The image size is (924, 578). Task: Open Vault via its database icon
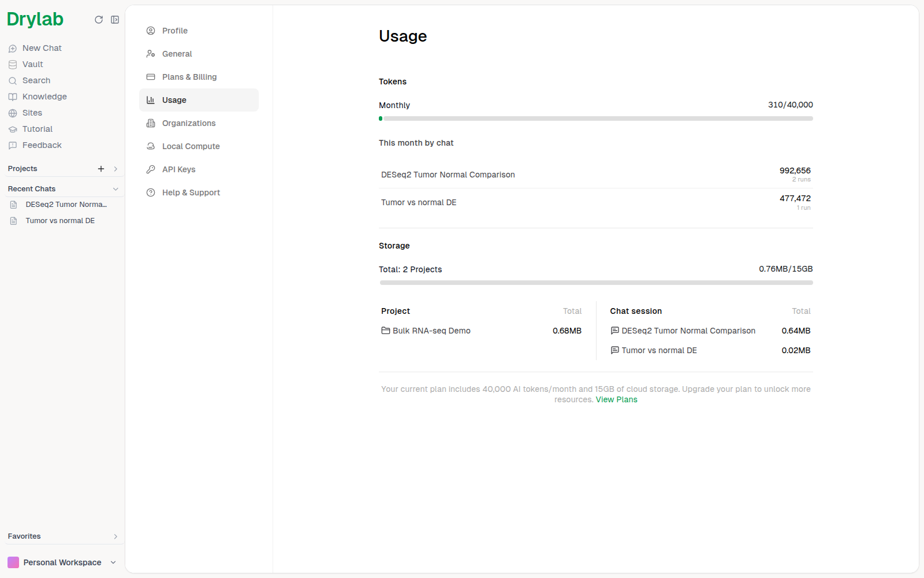point(13,65)
